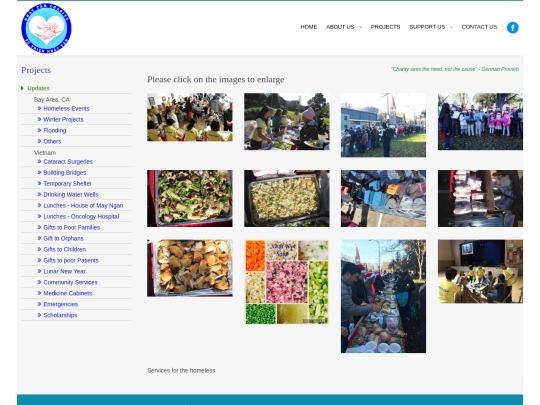
Task: Click the charity heart logo
Action: point(46,28)
